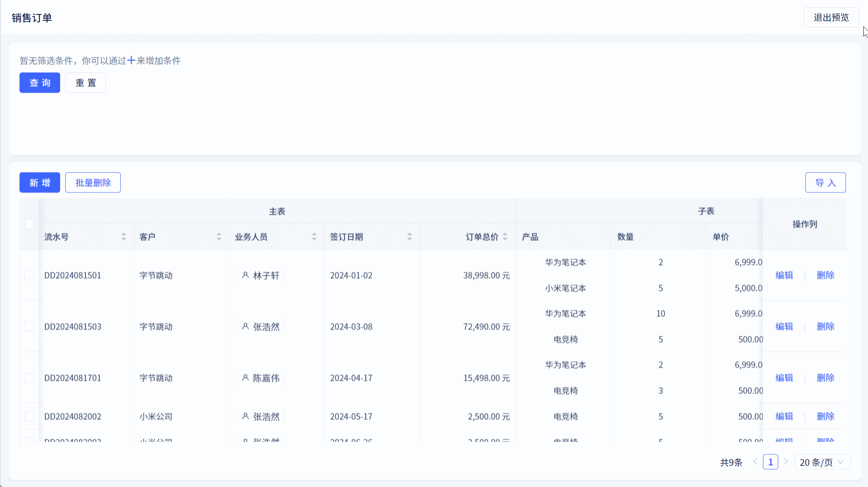Sort by 流水号 column sort icon
Image resolution: width=868 pixels, height=487 pixels.
click(124, 237)
